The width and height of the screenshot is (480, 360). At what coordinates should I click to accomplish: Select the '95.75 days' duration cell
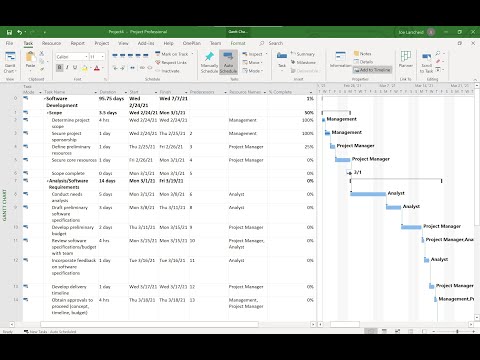[x=113, y=102]
